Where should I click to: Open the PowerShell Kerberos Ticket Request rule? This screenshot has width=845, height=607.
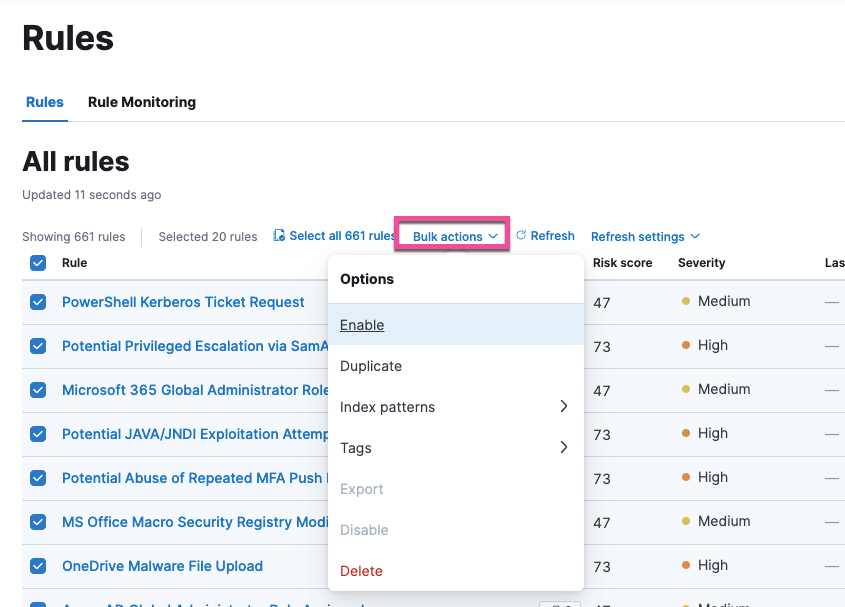pos(183,302)
